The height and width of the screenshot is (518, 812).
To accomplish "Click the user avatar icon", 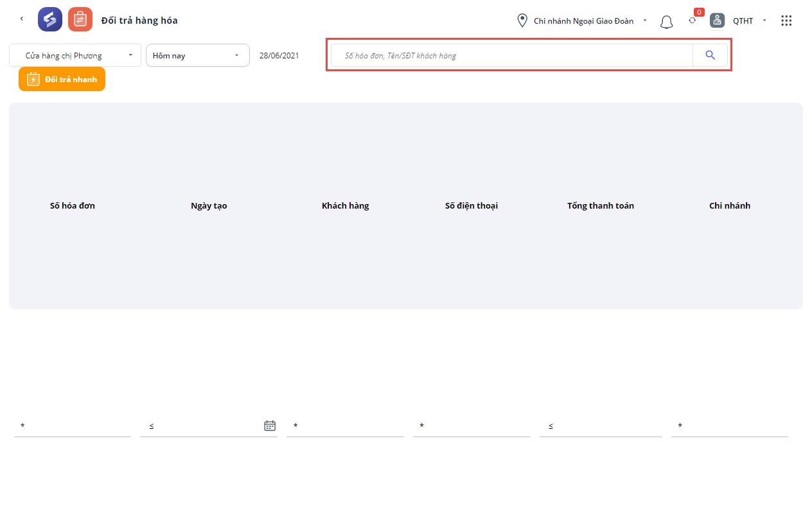I will 717,21.
